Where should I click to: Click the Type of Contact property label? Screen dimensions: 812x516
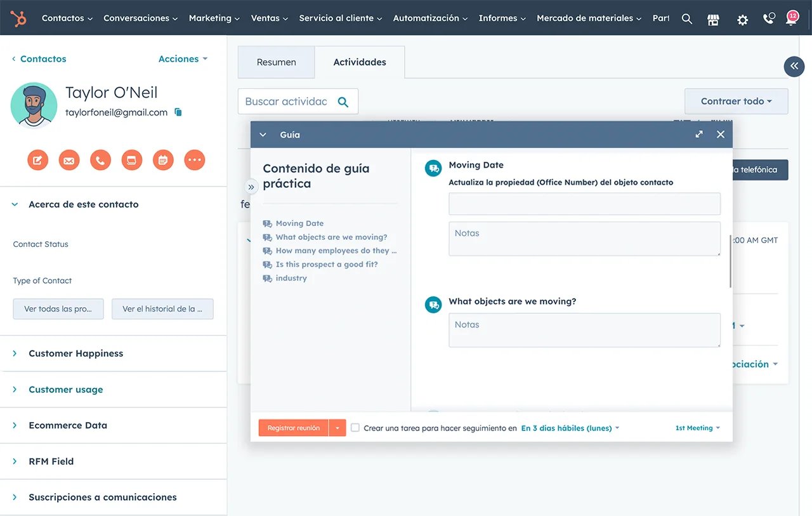pos(43,281)
